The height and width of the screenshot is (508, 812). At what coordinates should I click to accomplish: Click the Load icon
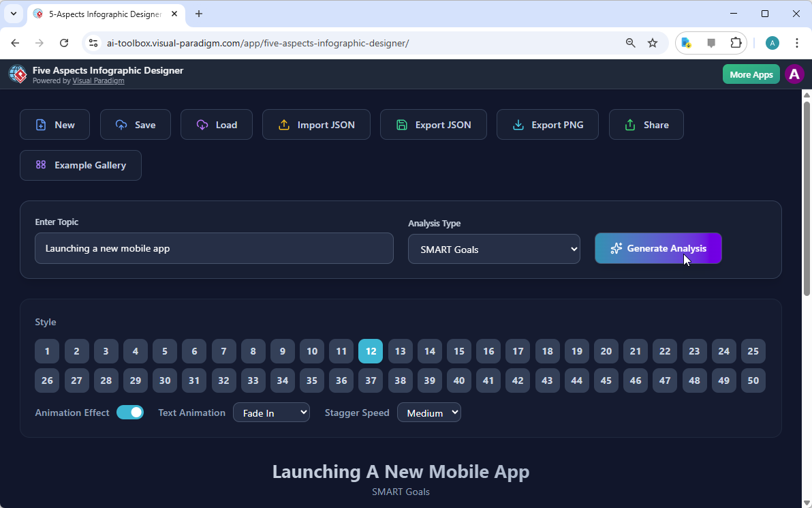(202, 125)
